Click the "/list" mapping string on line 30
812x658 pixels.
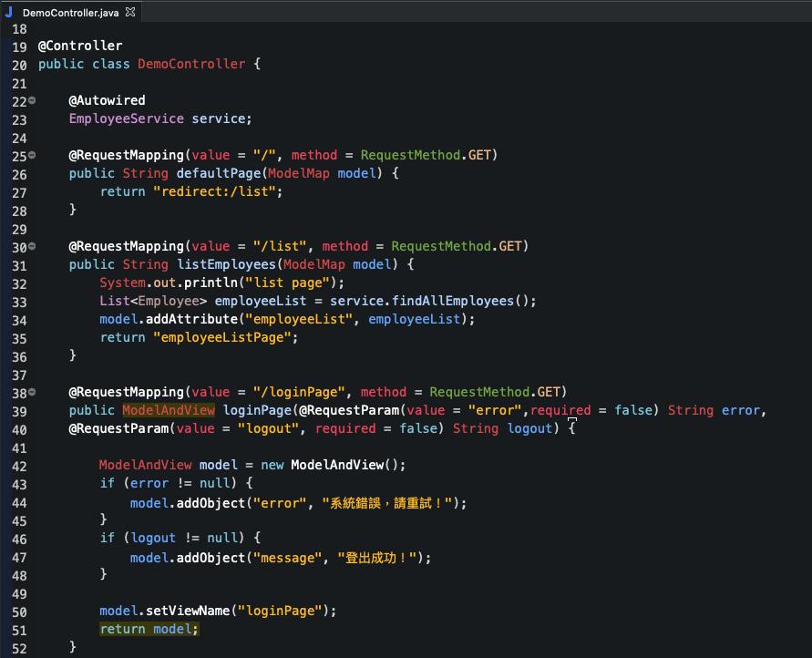pos(280,246)
